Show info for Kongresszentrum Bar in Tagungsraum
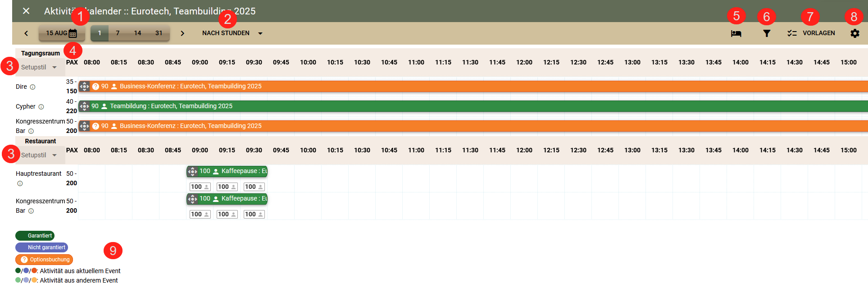Screen dimensions: 868x288 [x=31, y=131]
